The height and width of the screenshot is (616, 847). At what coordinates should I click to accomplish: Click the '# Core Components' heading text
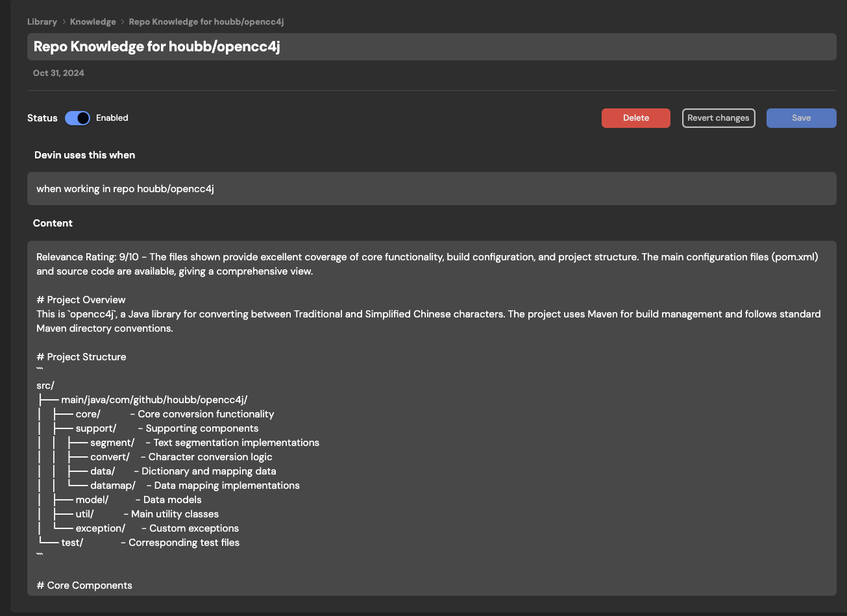click(84, 585)
